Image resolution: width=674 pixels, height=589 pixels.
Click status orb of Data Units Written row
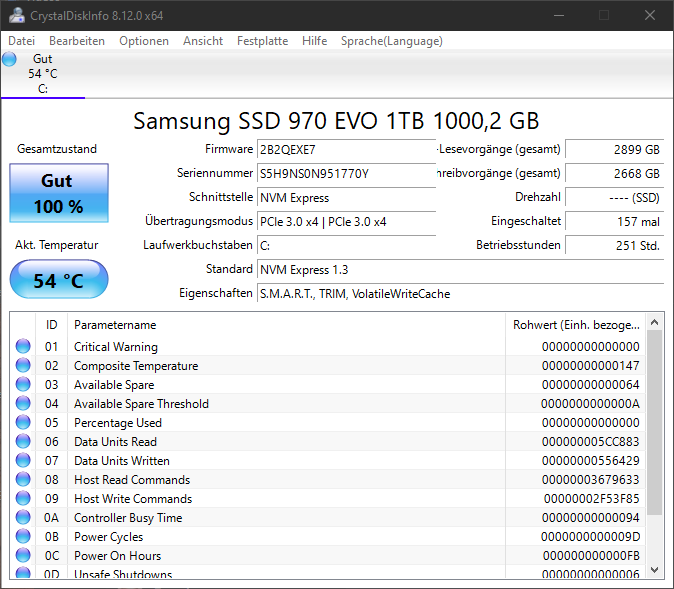23,460
